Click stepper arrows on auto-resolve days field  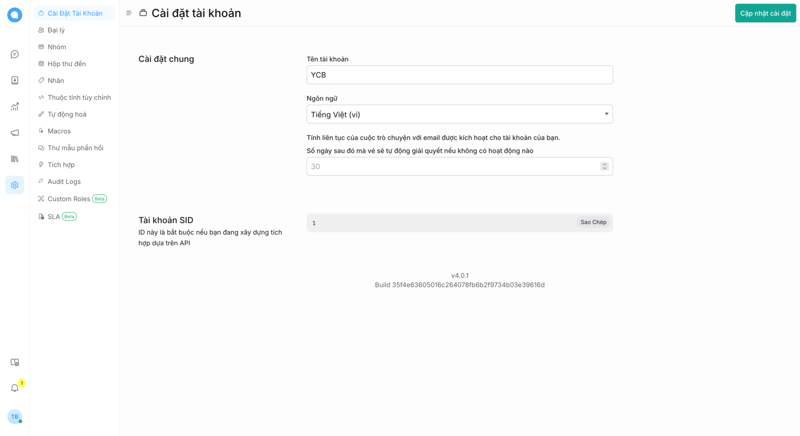tap(604, 166)
